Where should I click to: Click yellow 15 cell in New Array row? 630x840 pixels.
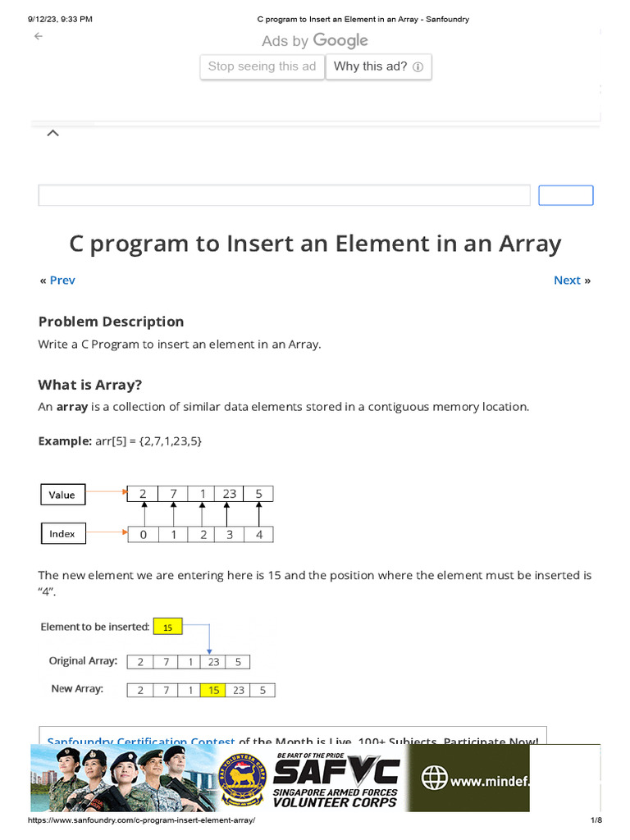click(213, 690)
